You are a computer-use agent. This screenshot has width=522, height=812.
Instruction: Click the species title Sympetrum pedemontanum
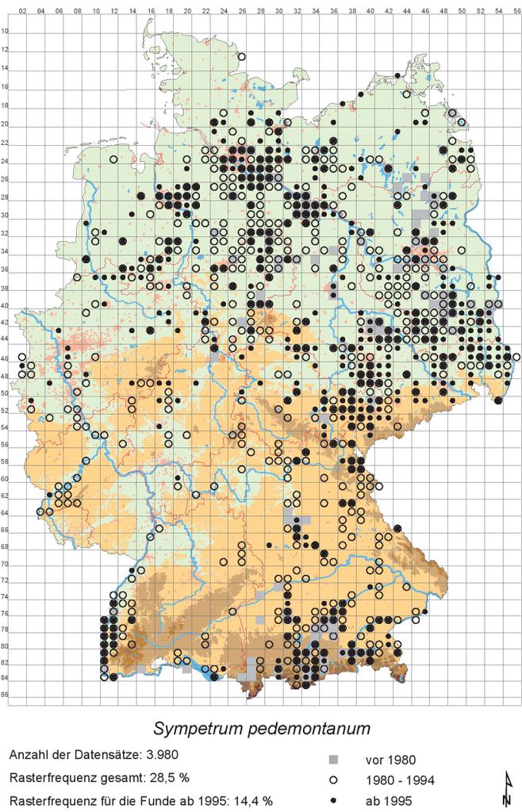click(x=261, y=728)
